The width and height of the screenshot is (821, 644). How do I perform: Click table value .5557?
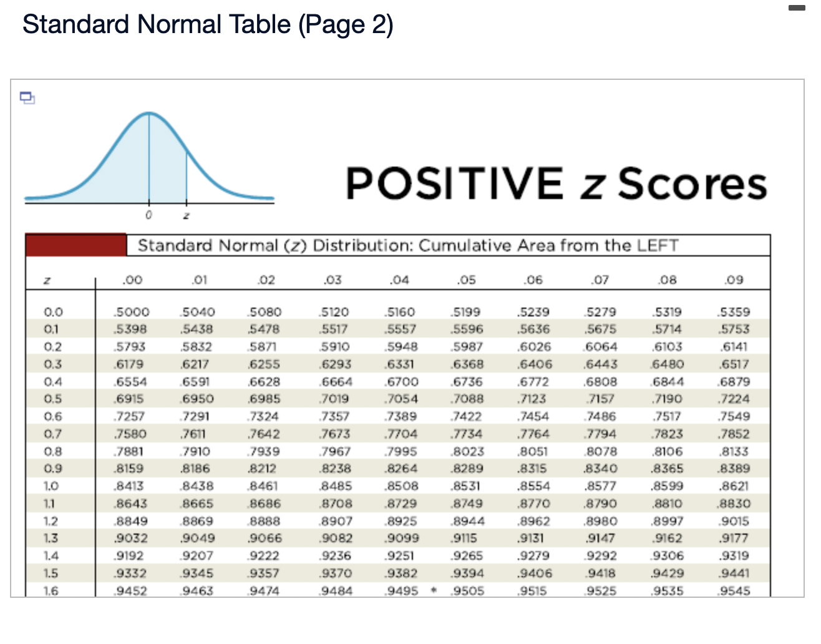tap(400, 329)
